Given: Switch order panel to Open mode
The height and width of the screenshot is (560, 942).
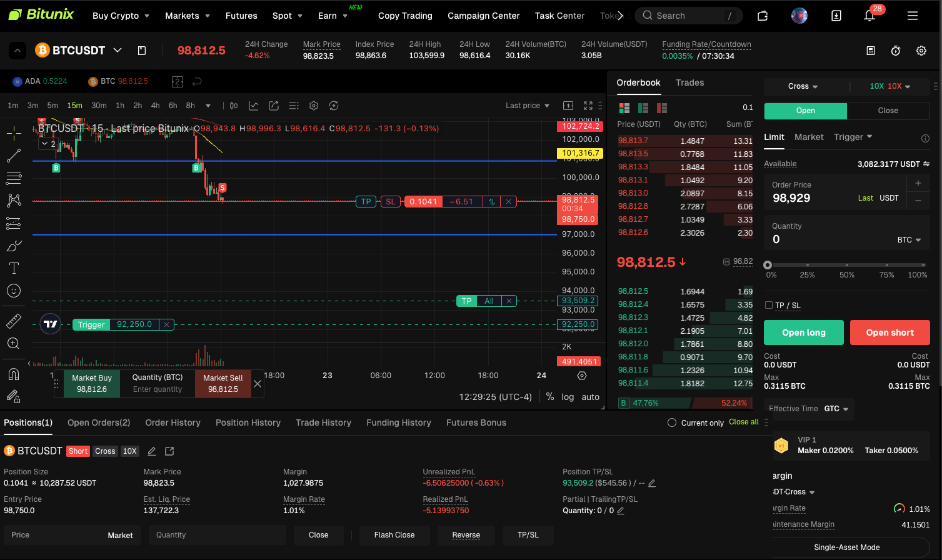Looking at the screenshot, I should coord(806,111).
